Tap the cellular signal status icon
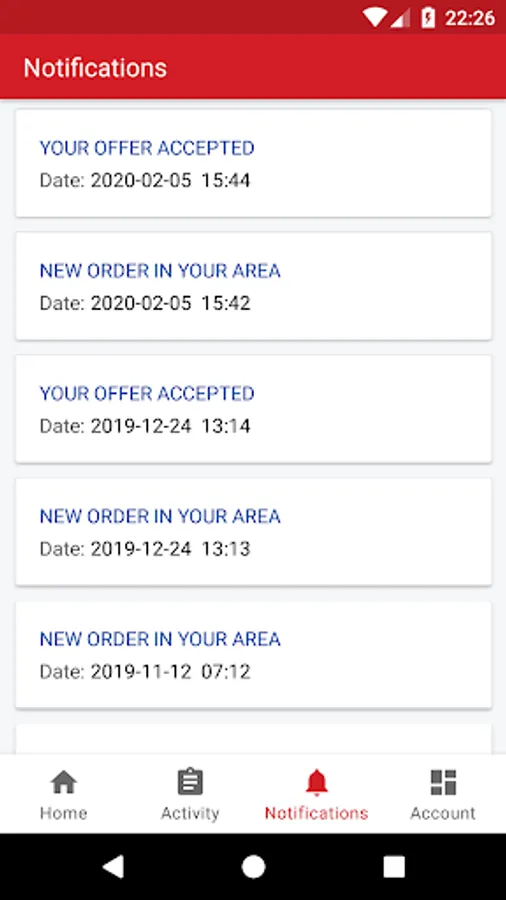The width and height of the screenshot is (506, 900). pyautogui.click(x=400, y=18)
